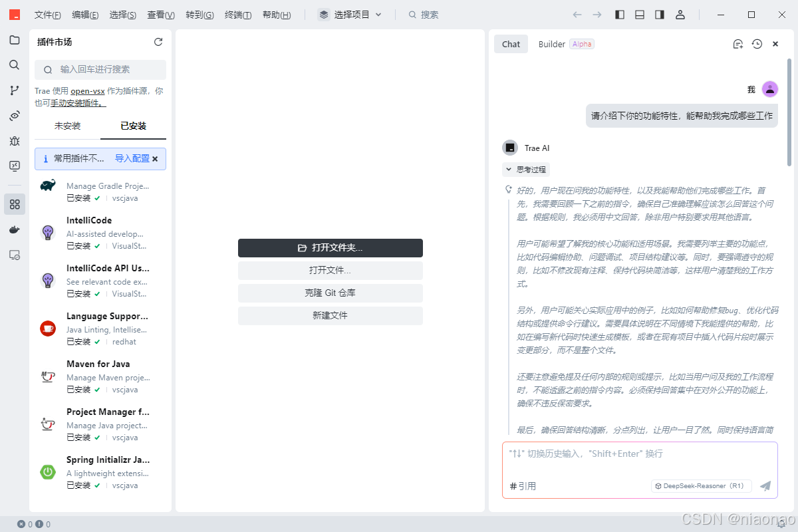
Task: Select the Project Manager f... plugin title
Action: (x=108, y=412)
